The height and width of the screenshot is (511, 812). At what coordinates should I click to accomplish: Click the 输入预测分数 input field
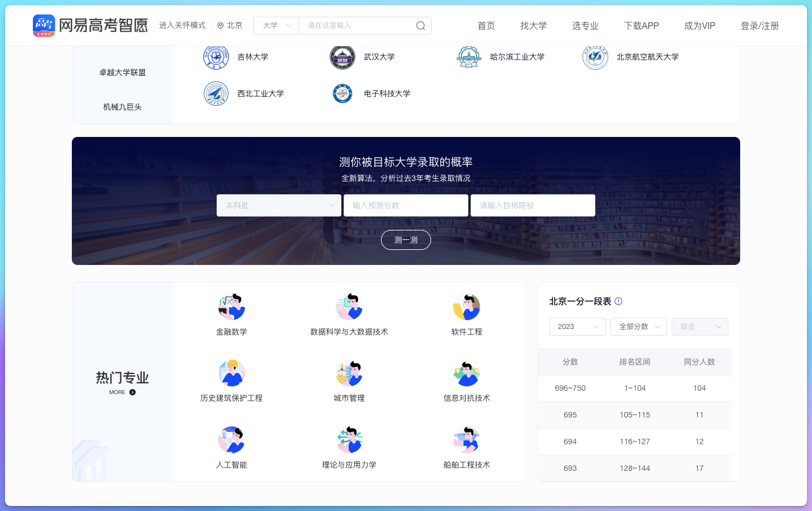[x=405, y=205]
